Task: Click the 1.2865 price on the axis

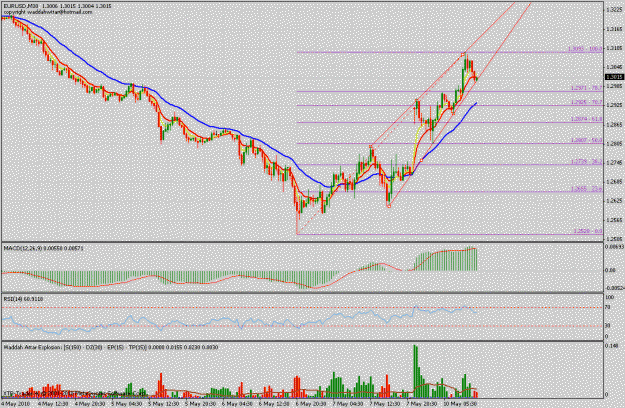Action: pos(614,125)
